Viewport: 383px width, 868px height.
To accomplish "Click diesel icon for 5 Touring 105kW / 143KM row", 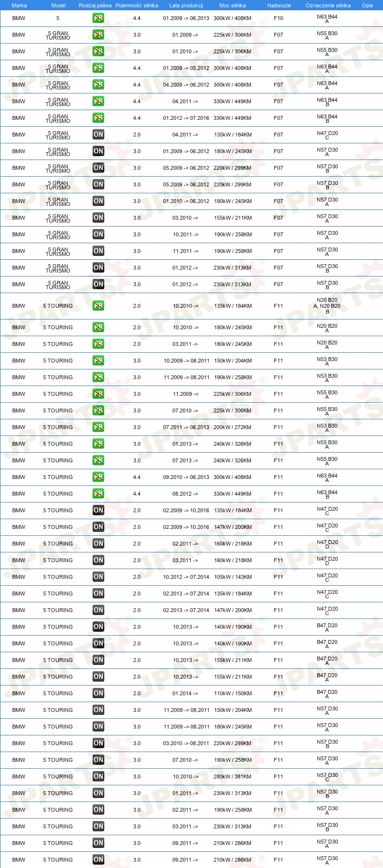I will (98, 577).
